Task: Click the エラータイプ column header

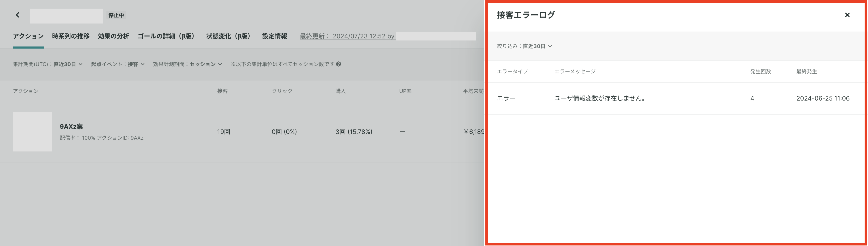Action: 512,72
